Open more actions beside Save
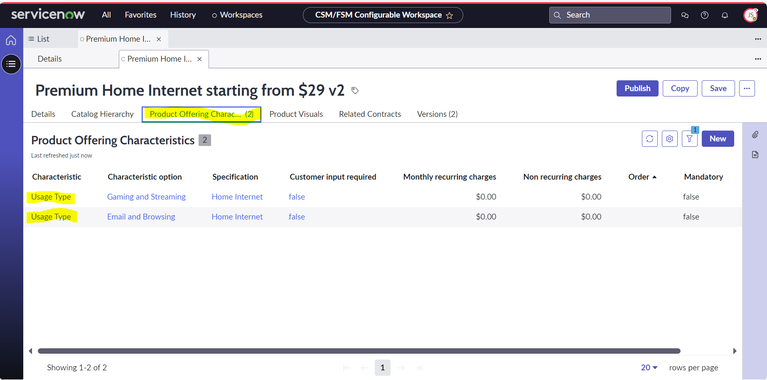Image resolution: width=767 pixels, height=380 pixels. [x=747, y=89]
